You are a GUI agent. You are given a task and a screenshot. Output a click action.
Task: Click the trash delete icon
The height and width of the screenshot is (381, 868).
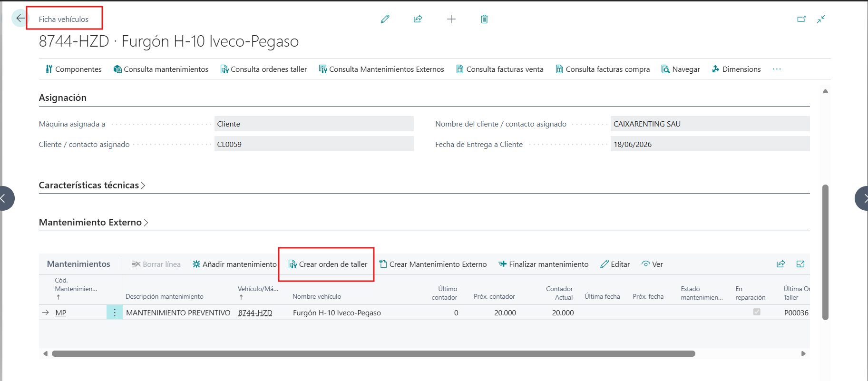pos(484,19)
